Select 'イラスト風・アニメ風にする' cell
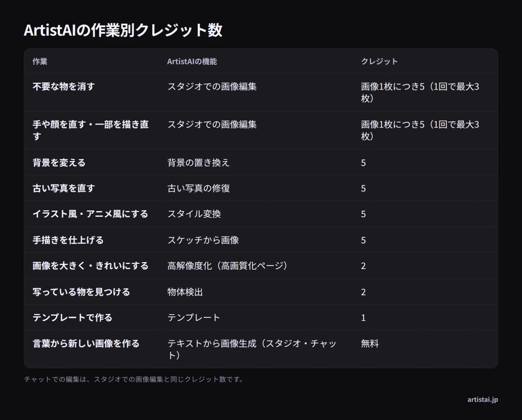Viewport: 522px width, 420px height. pyautogui.click(x=90, y=214)
